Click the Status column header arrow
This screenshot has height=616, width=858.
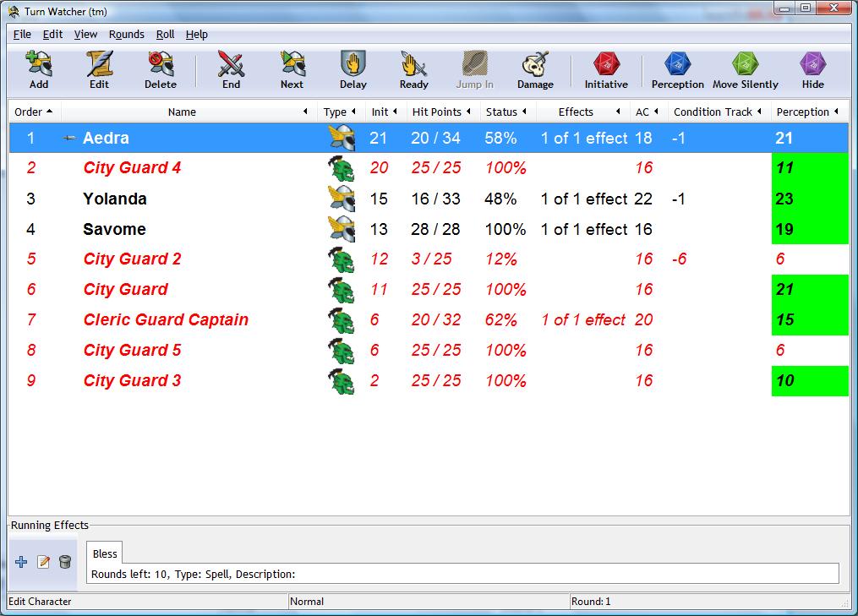point(524,112)
